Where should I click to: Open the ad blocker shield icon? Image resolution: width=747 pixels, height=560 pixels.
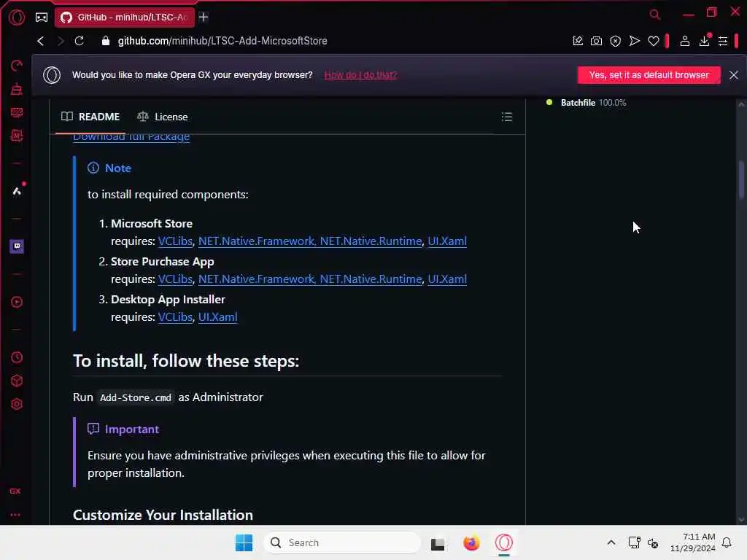coord(615,41)
